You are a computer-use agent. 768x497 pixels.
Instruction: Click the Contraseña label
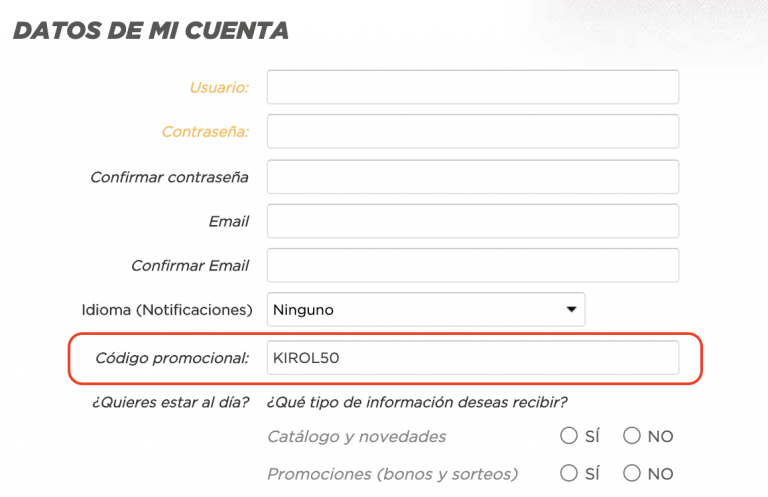(205, 132)
